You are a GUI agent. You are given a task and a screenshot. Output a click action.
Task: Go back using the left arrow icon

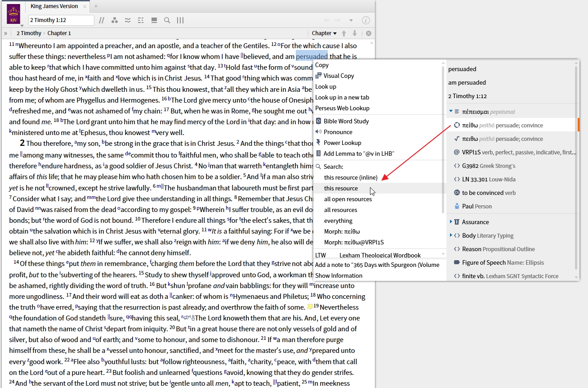(x=326, y=20)
